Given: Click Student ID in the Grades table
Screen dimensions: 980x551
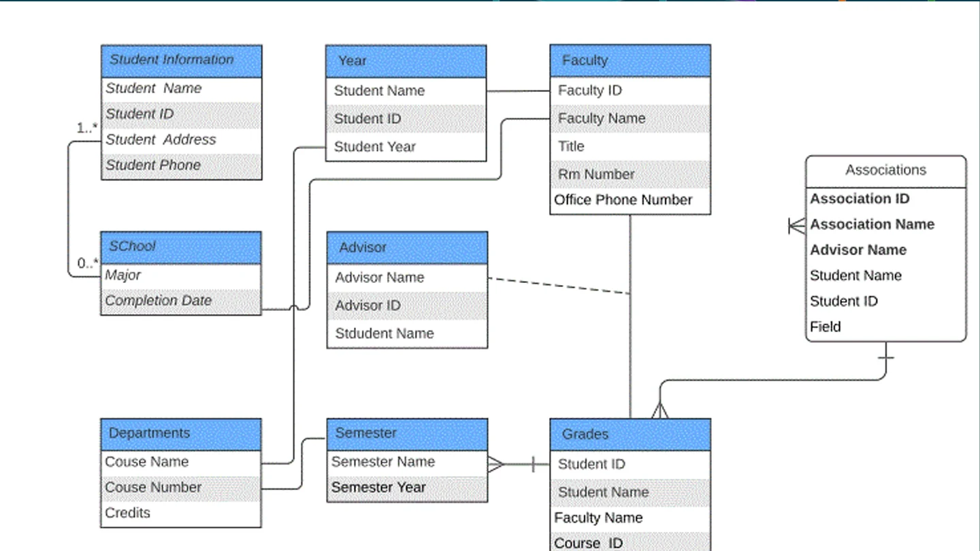Looking at the screenshot, I should tap(630, 465).
